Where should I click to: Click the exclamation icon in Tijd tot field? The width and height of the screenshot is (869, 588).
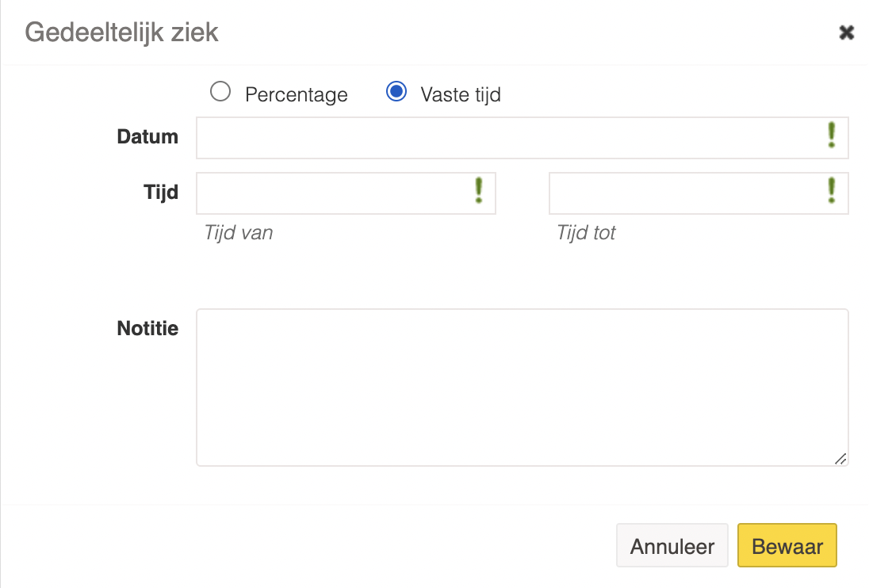tap(831, 190)
